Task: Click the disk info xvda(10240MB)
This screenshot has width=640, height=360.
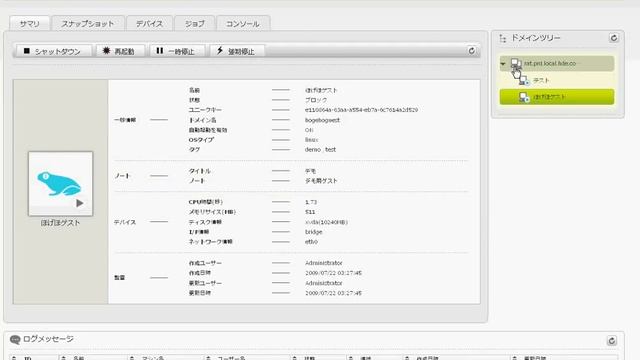Action: 327,222
